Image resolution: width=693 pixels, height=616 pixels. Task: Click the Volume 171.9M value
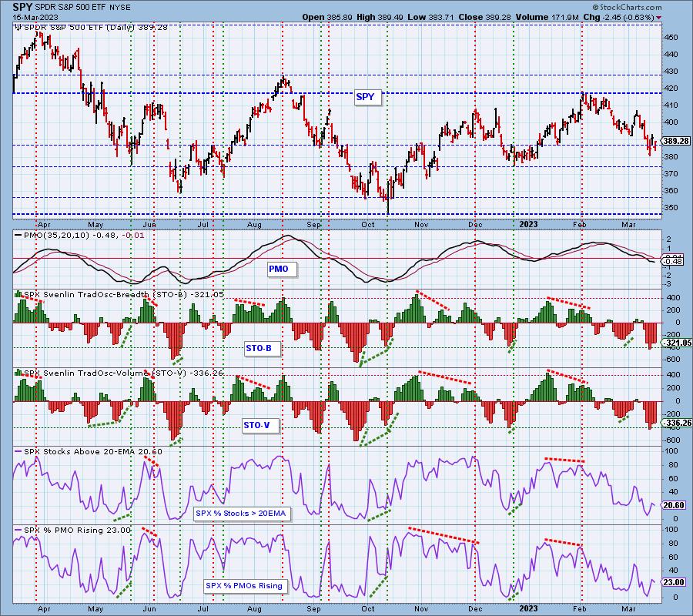coord(547,17)
